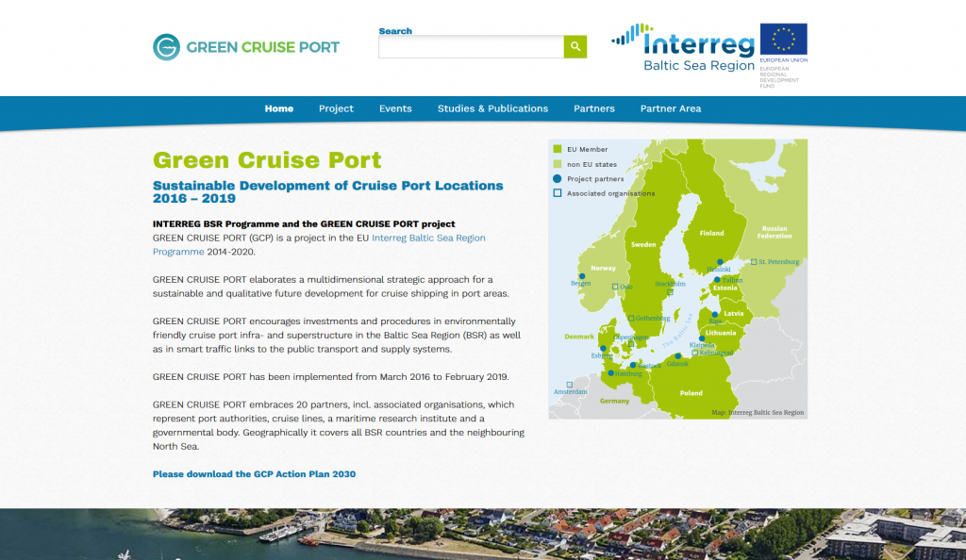Image resolution: width=966 pixels, height=560 pixels.
Task: Click the sentence about March 2016 to February 2019
Action: [x=331, y=376]
